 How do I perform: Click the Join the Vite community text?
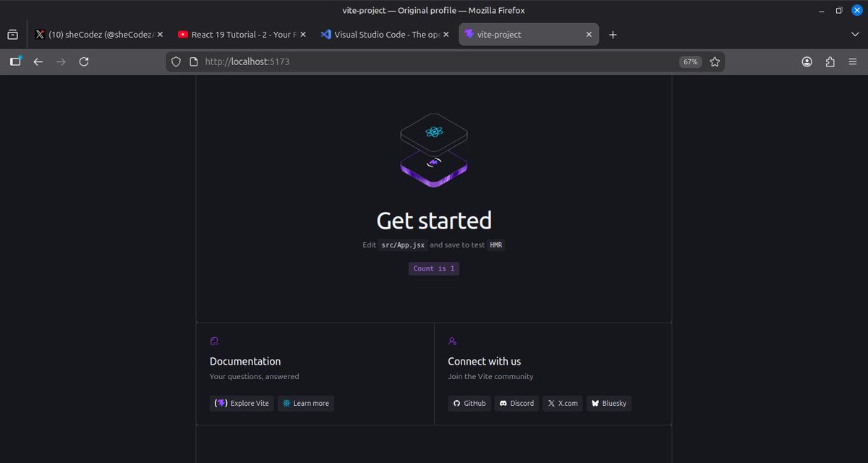click(490, 376)
